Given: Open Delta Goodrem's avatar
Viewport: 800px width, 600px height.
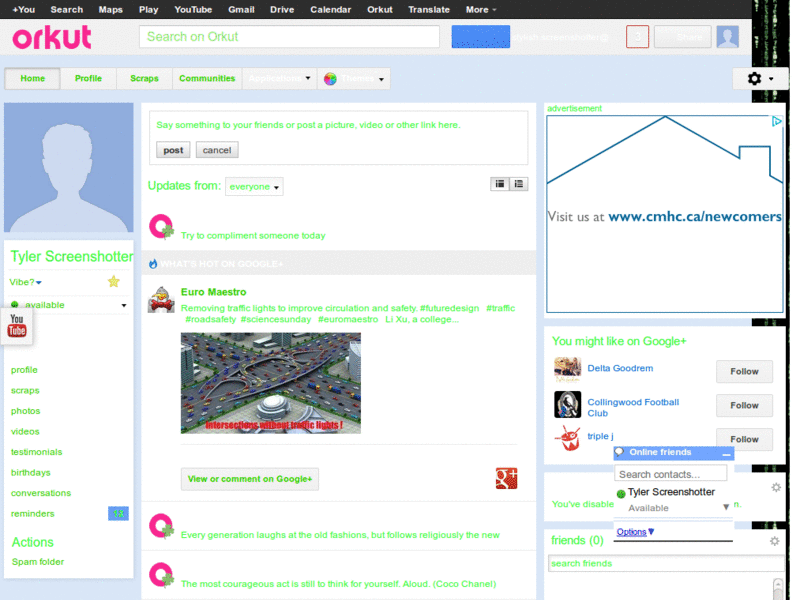Looking at the screenshot, I should tap(567, 370).
